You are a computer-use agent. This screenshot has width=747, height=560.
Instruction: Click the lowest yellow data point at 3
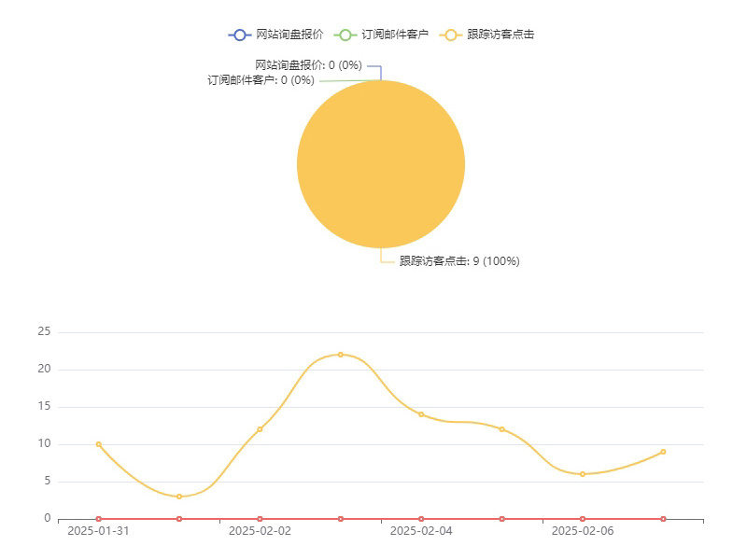pyautogui.click(x=179, y=497)
